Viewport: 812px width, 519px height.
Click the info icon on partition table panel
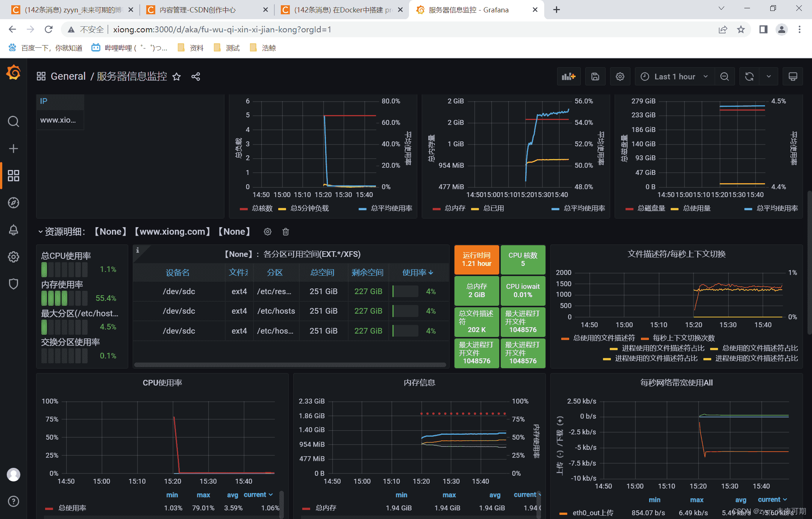[x=138, y=250]
